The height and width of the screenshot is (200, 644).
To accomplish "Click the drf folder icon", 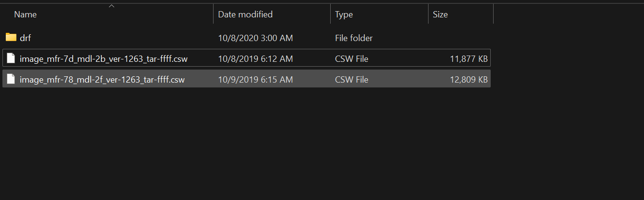I will (x=11, y=38).
